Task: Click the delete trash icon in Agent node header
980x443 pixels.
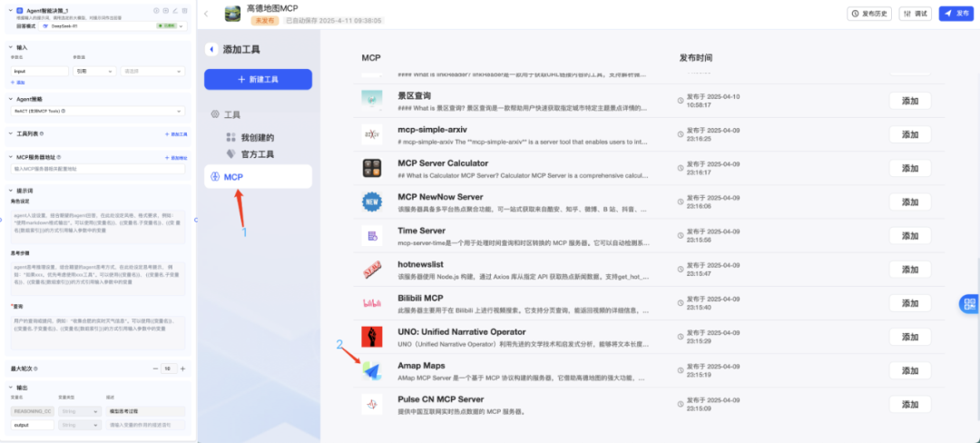Action: coord(184,11)
